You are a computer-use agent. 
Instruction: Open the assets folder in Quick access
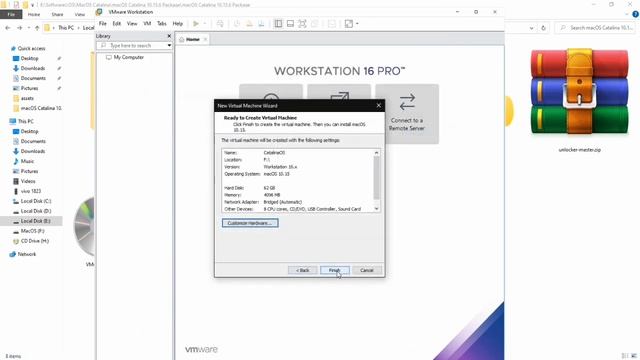pyautogui.click(x=27, y=98)
